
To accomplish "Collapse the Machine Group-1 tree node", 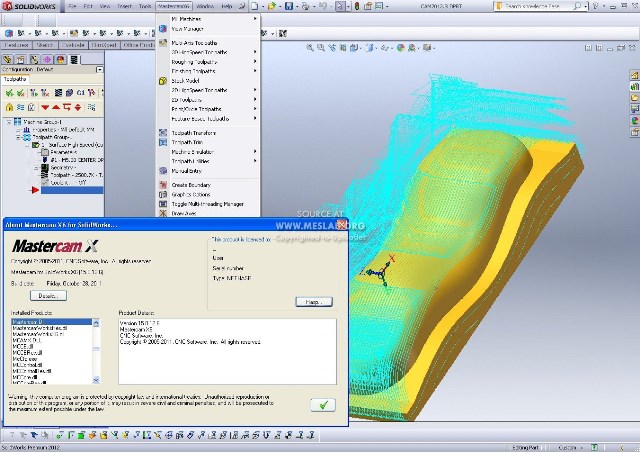I will pyautogui.click(x=8, y=122).
